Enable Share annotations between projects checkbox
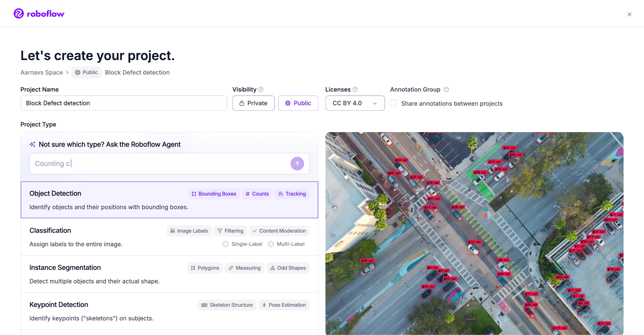 coord(393,103)
